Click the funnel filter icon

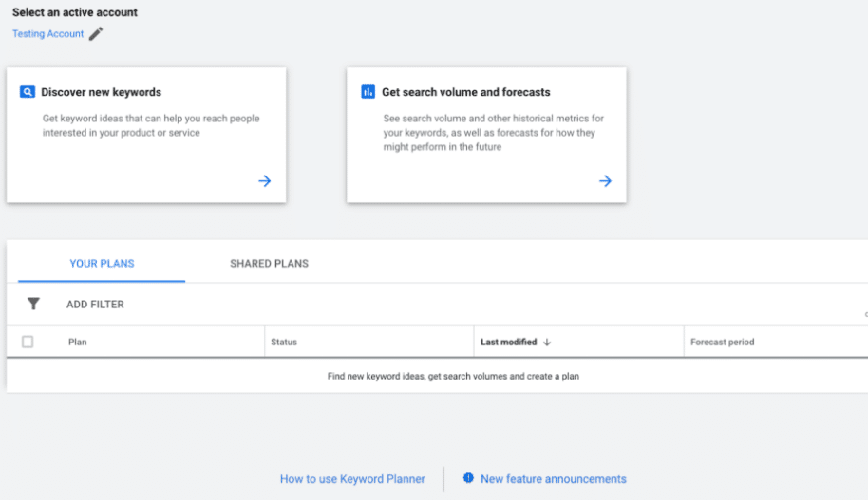[x=33, y=304]
